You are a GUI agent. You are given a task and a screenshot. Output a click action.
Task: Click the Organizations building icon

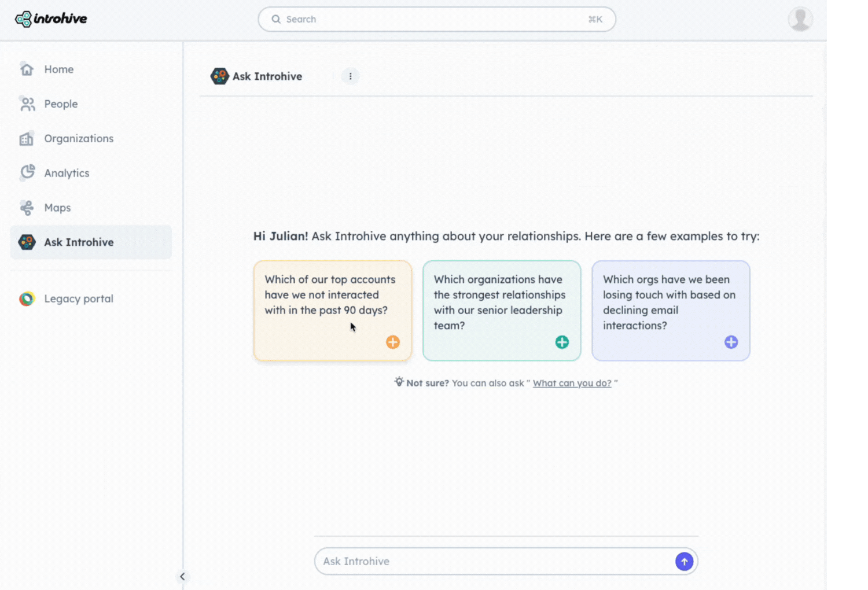pyautogui.click(x=27, y=139)
